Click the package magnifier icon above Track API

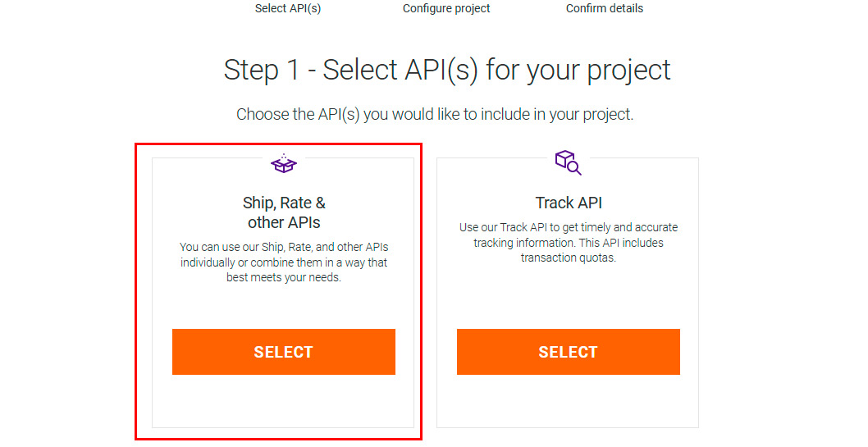pyautogui.click(x=568, y=162)
